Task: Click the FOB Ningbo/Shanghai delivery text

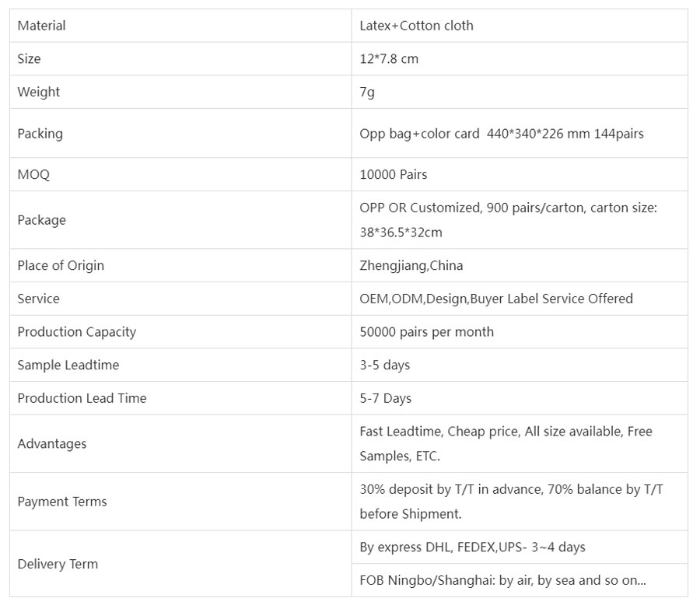Action: tap(502, 580)
